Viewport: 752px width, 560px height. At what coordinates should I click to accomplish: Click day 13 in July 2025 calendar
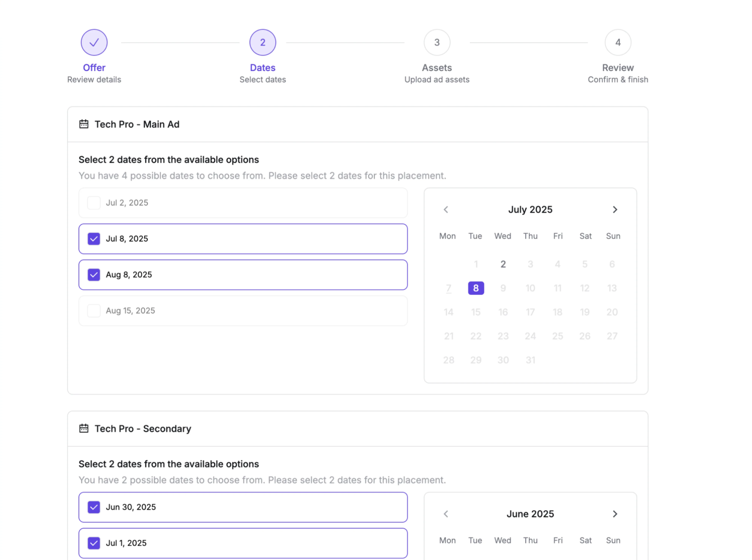[612, 288]
